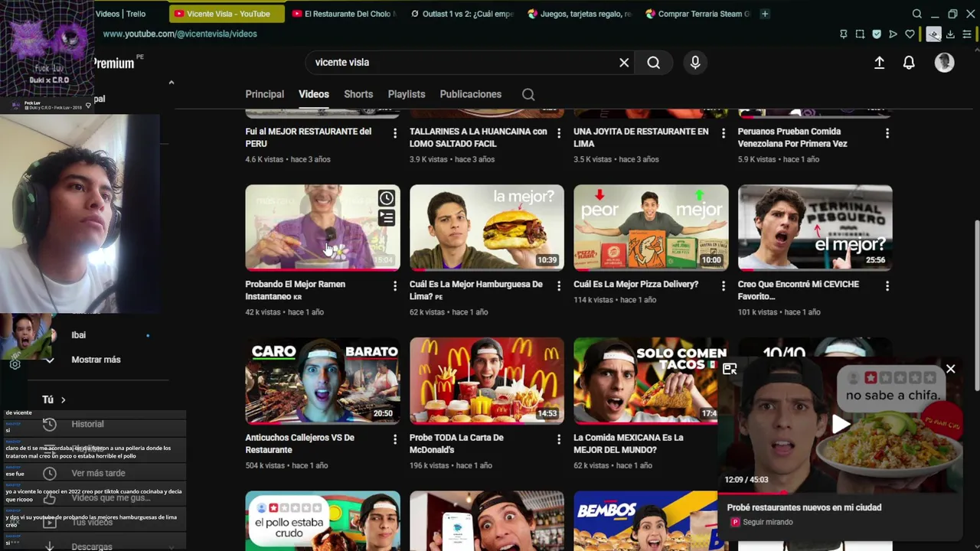Open Anticuchos Callejeros VS De Restaurante title
The width and height of the screenshot is (980, 551).
300,444
